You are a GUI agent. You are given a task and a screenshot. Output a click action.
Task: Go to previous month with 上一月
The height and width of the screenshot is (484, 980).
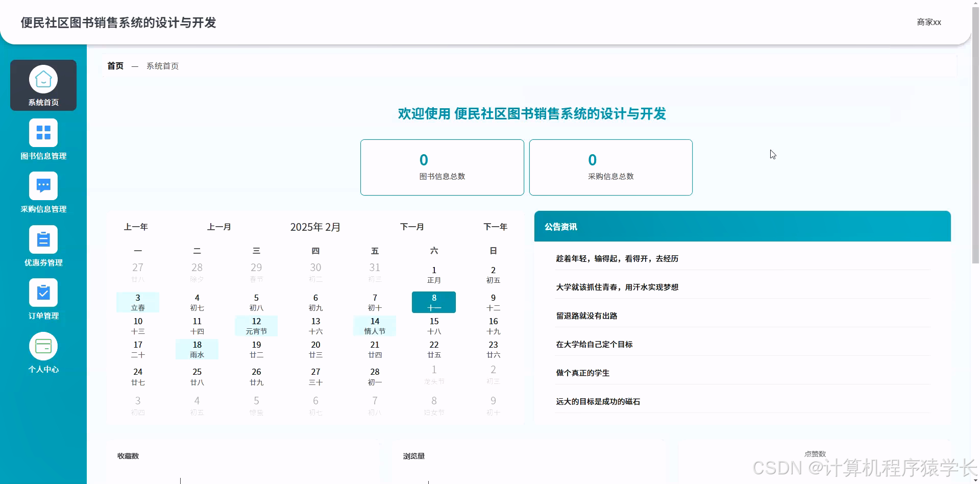click(219, 227)
